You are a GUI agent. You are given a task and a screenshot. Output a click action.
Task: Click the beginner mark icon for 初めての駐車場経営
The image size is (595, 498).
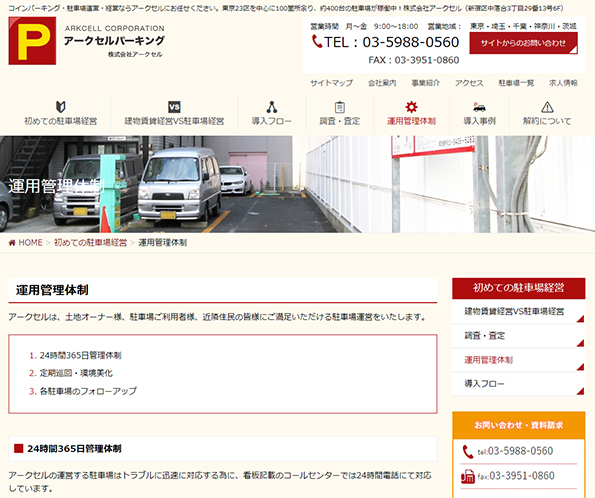pos(61,107)
